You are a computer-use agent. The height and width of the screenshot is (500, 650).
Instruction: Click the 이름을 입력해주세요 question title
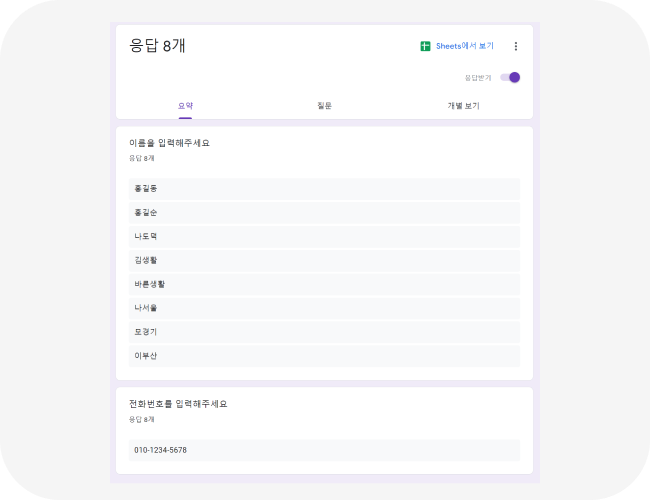(x=169, y=143)
